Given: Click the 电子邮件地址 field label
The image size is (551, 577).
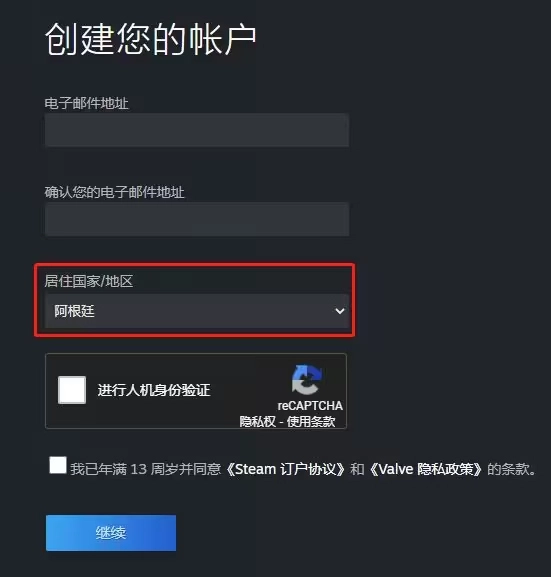Looking at the screenshot, I should point(86,103).
